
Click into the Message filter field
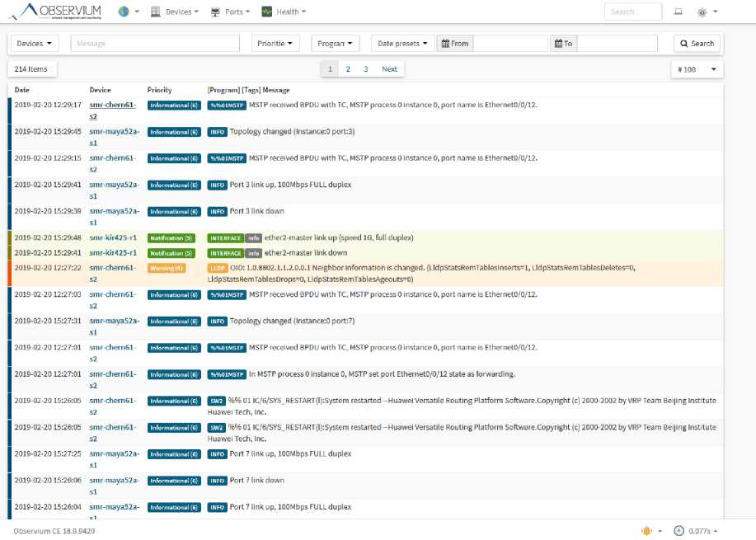155,44
